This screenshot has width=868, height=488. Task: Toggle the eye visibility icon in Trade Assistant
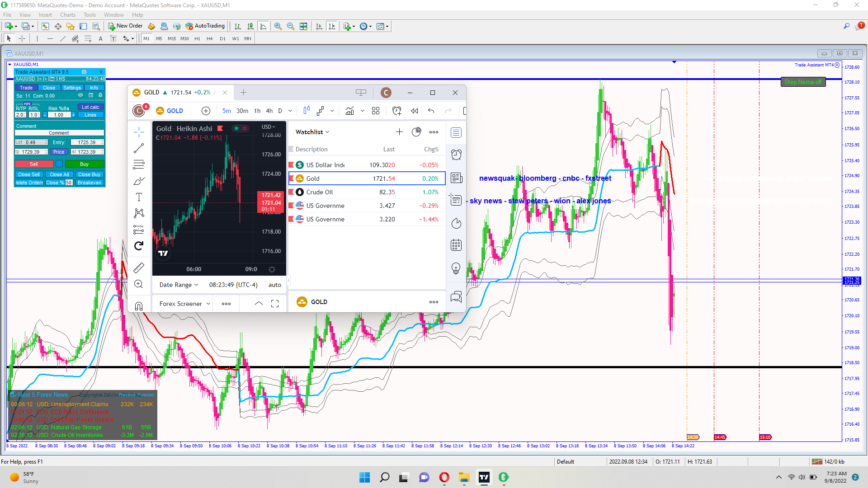click(80, 95)
